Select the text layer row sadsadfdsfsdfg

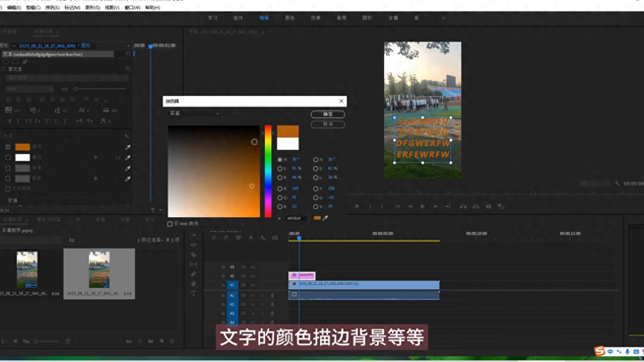57,54
